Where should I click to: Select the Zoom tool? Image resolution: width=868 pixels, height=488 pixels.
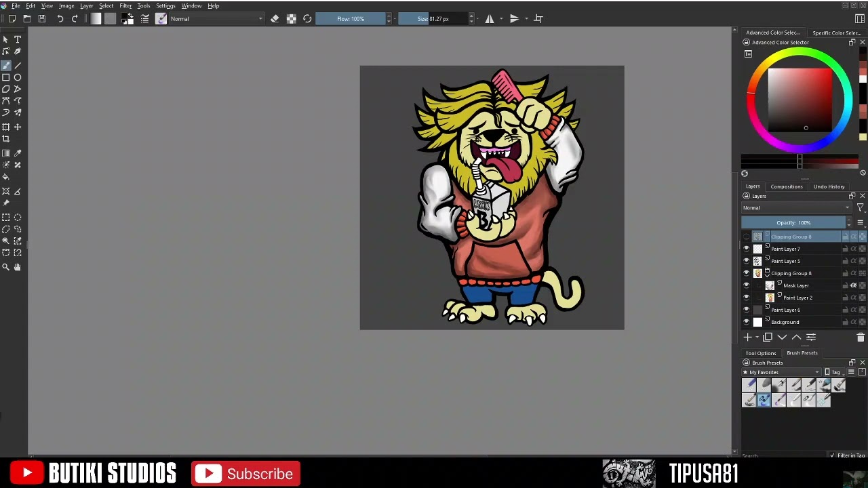pos(6,267)
